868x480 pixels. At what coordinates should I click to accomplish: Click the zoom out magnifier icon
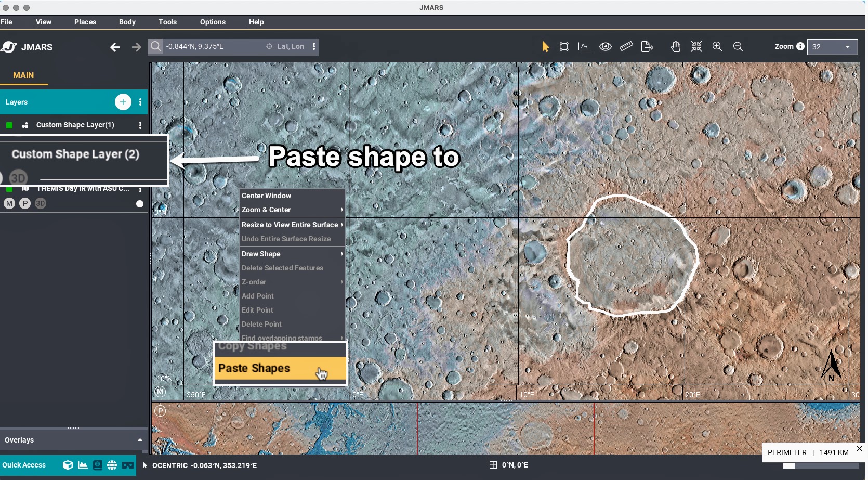coord(738,47)
